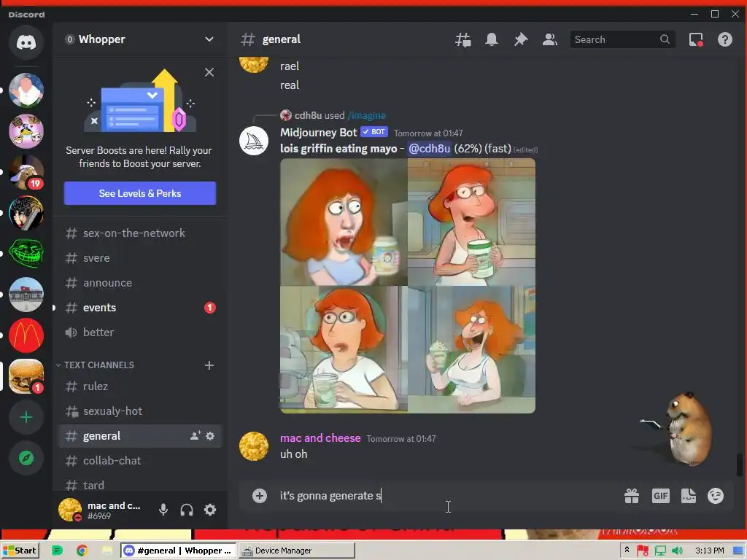Open the collab-chat channel
The height and width of the screenshot is (560, 747).
[x=140, y=461]
